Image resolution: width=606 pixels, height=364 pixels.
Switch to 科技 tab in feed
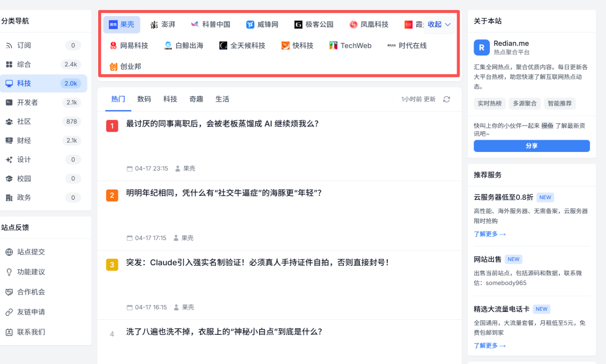170,99
